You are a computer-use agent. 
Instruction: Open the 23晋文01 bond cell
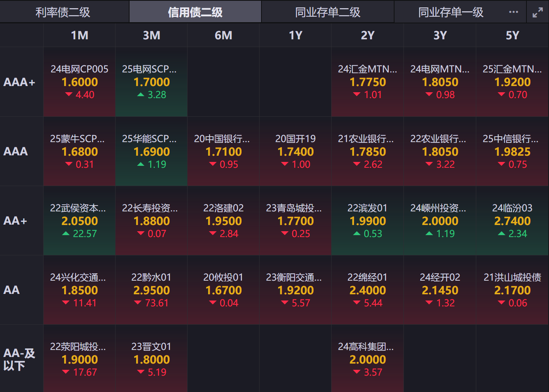151,359
